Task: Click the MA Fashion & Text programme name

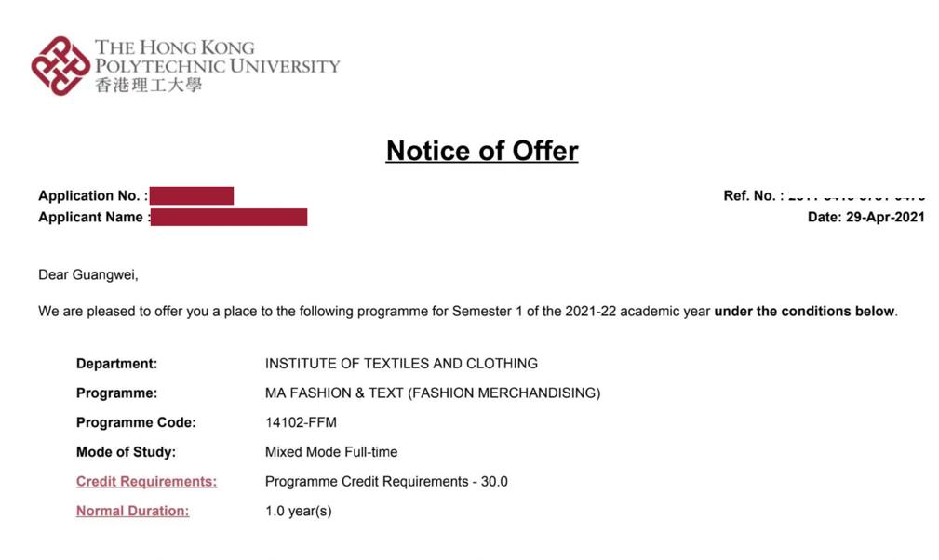Action: click(433, 393)
